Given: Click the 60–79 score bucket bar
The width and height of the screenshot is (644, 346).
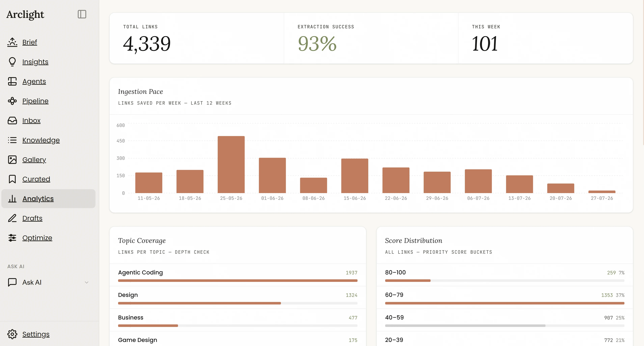Looking at the screenshot, I should (505, 303).
